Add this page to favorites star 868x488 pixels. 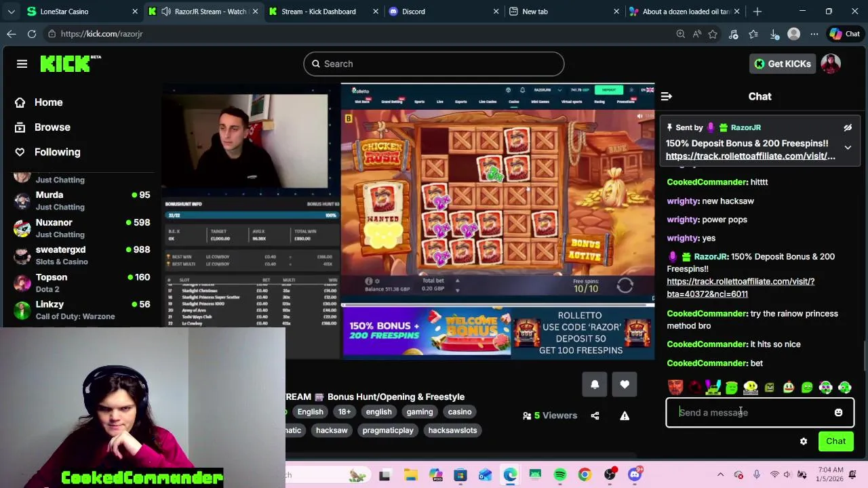pos(713,34)
